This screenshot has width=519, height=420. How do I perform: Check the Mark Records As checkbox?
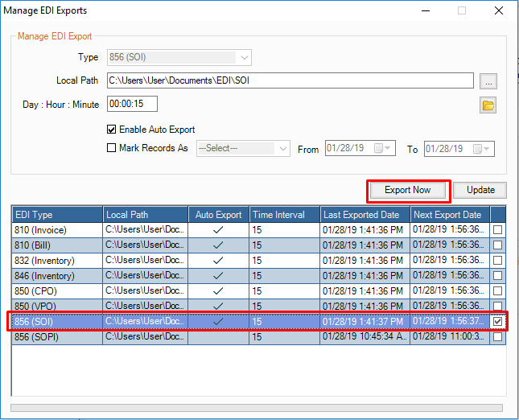[x=112, y=148]
